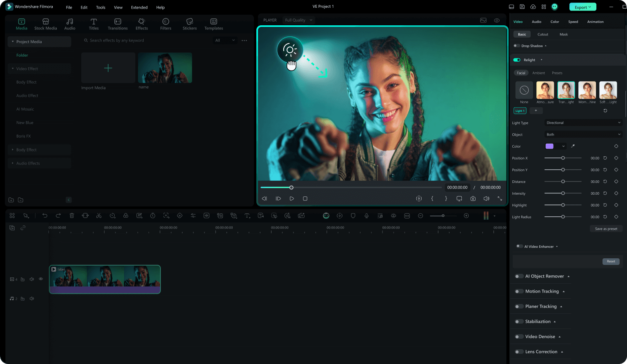Switch to the Animation properties tab
Image resolution: width=627 pixels, height=364 pixels.
pos(595,22)
